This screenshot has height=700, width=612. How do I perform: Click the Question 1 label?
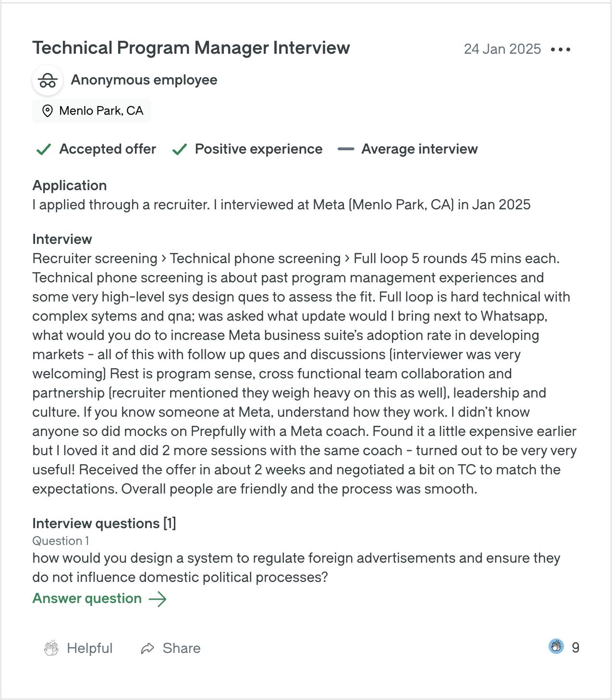61,541
